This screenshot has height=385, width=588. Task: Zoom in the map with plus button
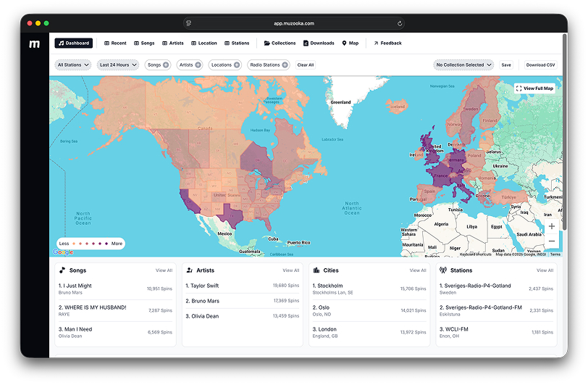(x=552, y=226)
